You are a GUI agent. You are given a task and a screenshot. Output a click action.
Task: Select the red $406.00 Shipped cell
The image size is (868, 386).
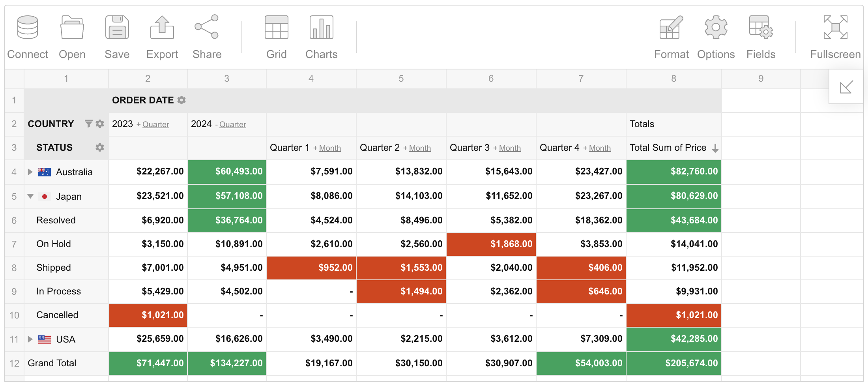point(581,268)
